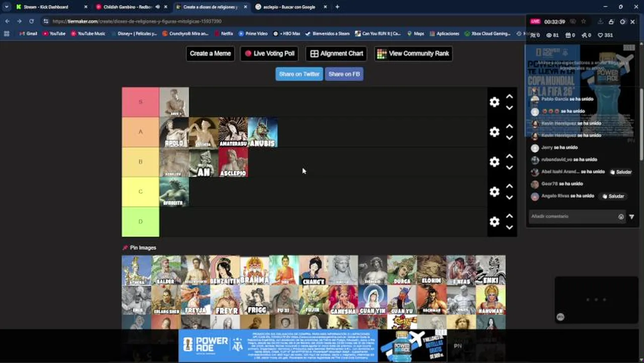Open settings gear for tier S row
The width and height of the screenshot is (644, 363).
pos(494,102)
